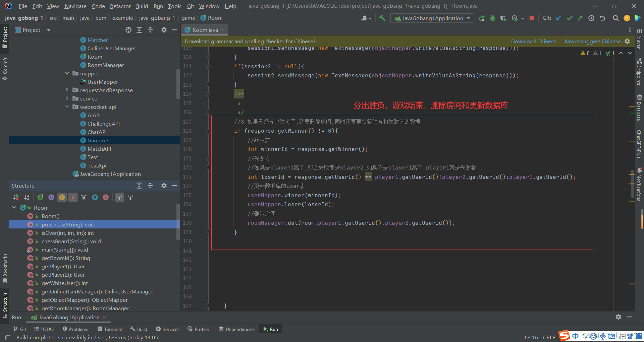The width and height of the screenshot is (644, 342).
Task: Push commits with the green Git arrow
Action: tap(580, 18)
